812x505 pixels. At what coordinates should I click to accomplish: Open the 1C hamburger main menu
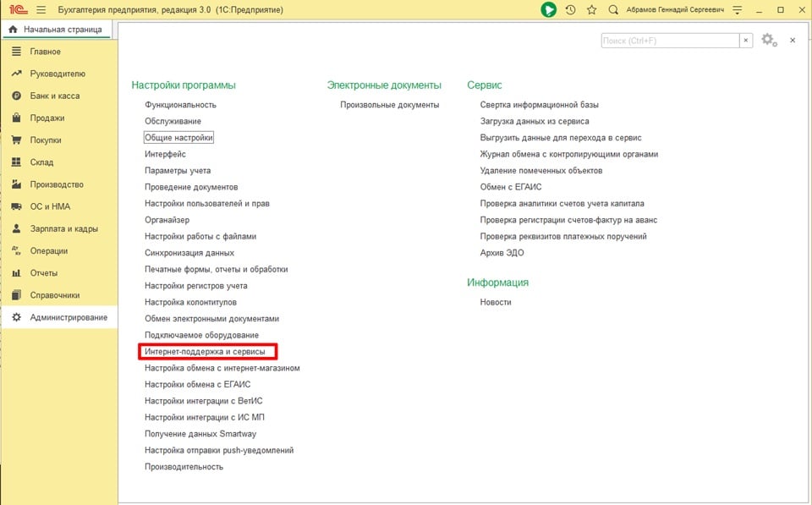pyautogui.click(x=41, y=10)
